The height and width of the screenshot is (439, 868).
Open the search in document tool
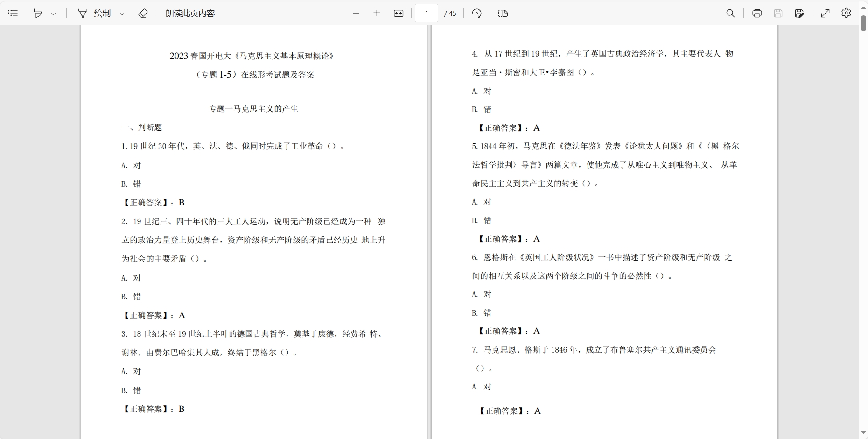click(730, 13)
